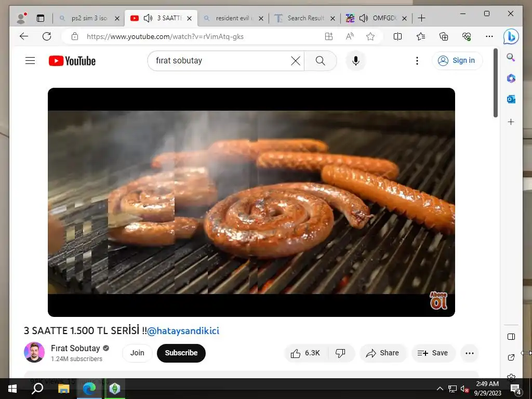Open more actions menu beside Save

click(470, 353)
